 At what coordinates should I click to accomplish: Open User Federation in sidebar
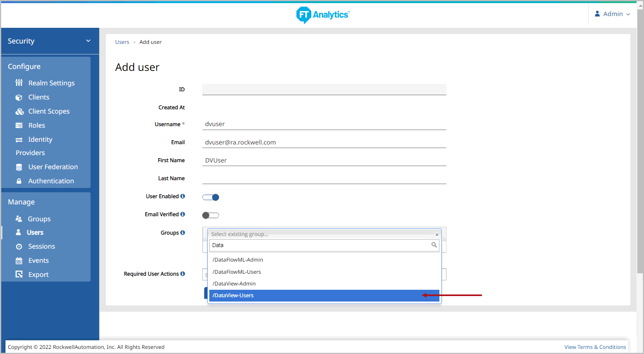tap(53, 167)
